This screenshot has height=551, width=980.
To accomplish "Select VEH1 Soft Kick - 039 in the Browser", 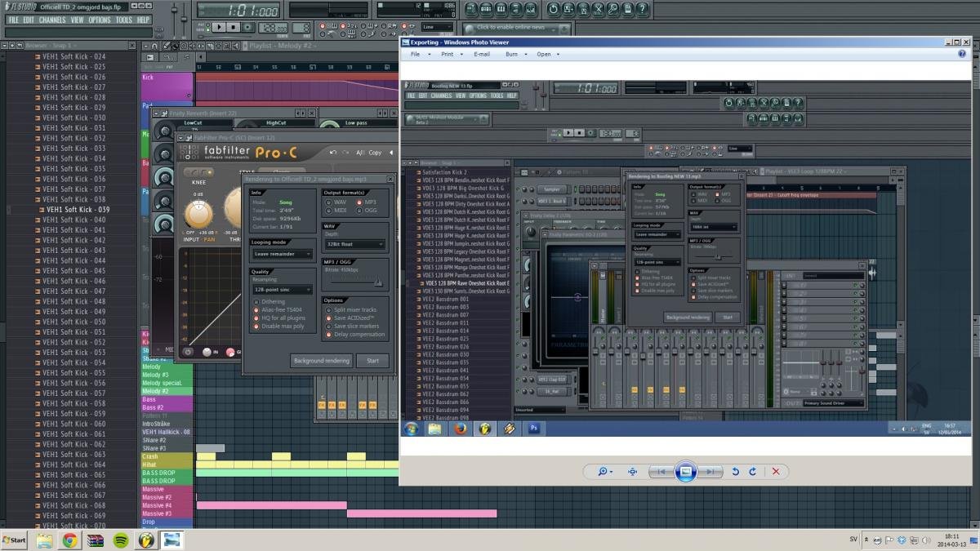I will [x=78, y=210].
